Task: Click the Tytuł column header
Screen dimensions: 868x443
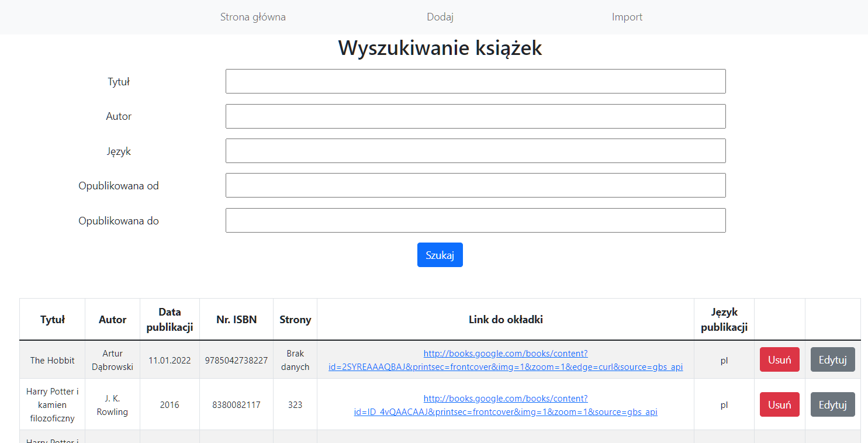Action: [x=52, y=319]
